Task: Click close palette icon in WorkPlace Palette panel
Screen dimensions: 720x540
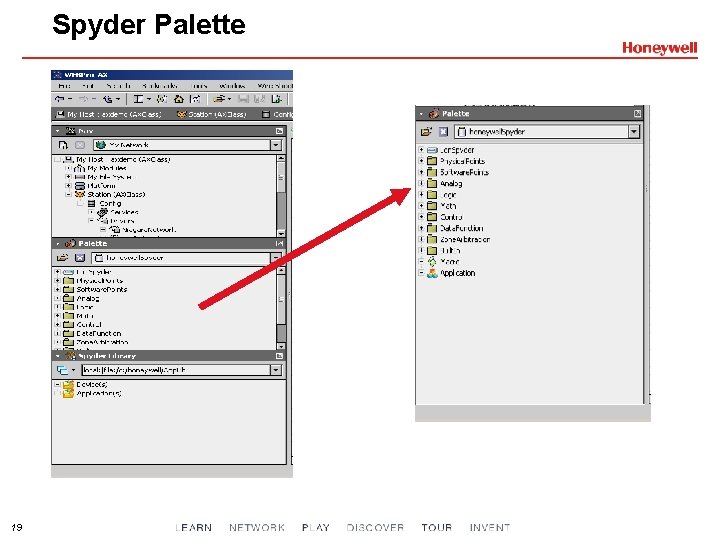Action: (x=79, y=258)
